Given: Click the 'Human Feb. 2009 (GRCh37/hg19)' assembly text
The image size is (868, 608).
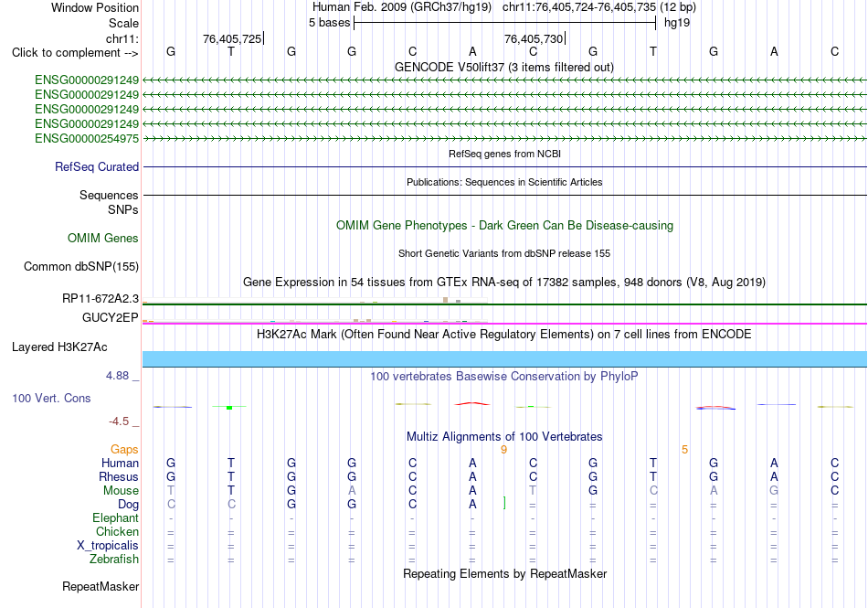Looking at the screenshot, I should tap(402, 7).
